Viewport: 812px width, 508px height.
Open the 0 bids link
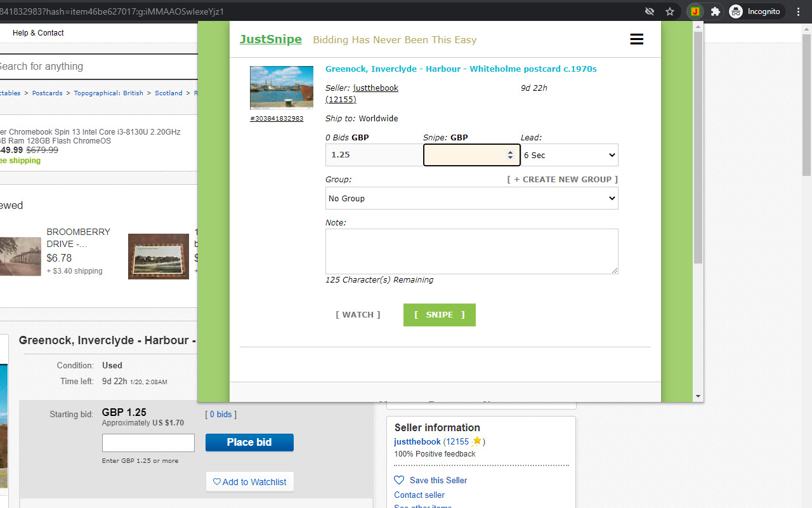click(221, 414)
